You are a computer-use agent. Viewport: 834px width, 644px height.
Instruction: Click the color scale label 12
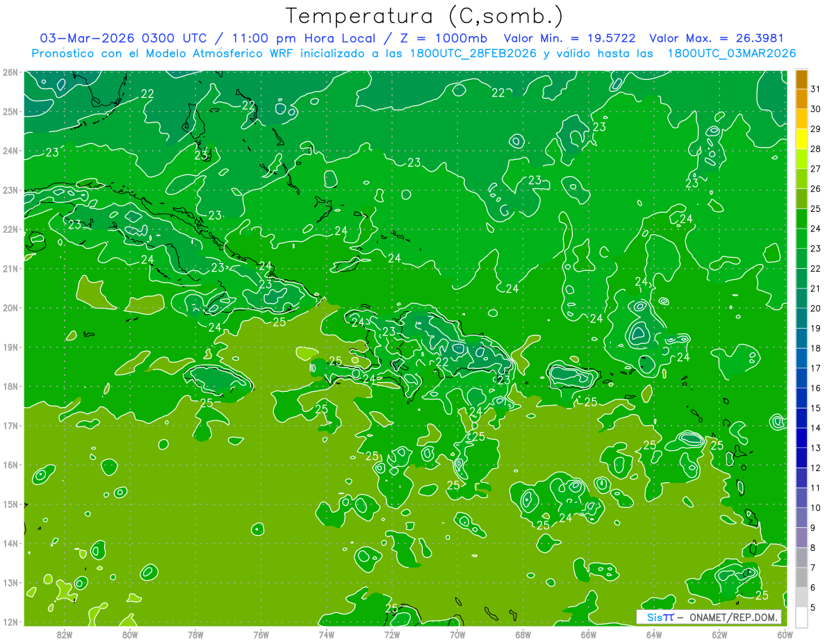(x=816, y=468)
